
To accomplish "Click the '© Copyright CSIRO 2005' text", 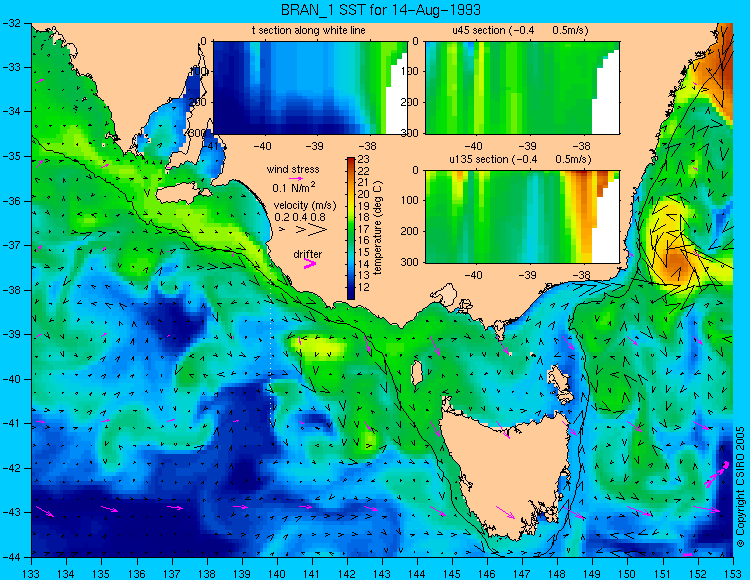I will pos(740,487).
